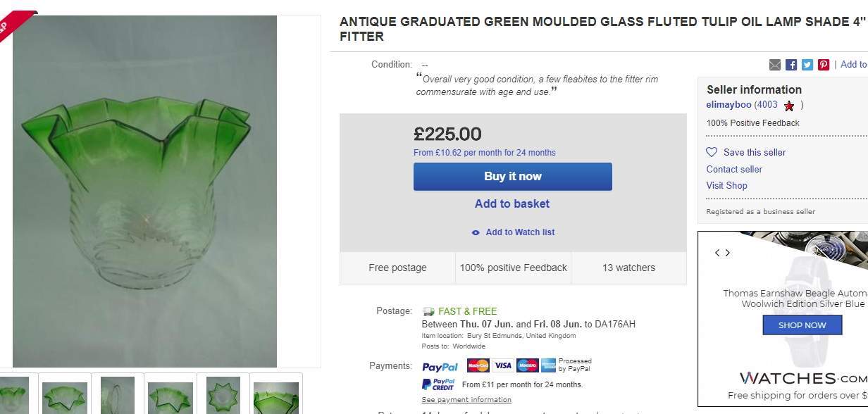Click the eye icon beside Add to Watch list

[476, 232]
